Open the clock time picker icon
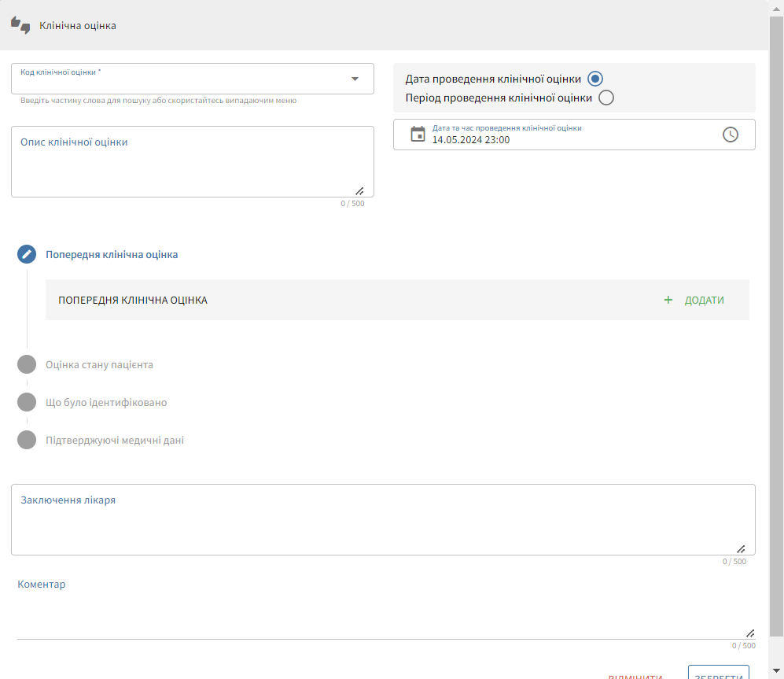The width and height of the screenshot is (784, 679). point(731,135)
